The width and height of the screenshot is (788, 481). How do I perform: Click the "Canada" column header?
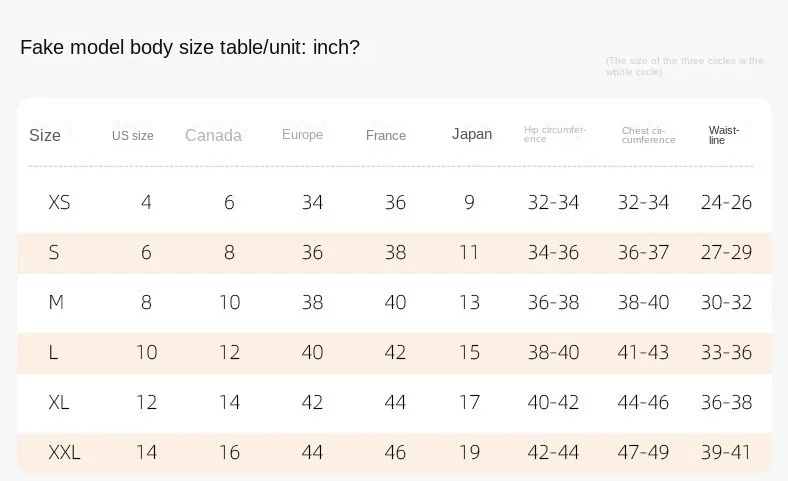click(x=213, y=136)
